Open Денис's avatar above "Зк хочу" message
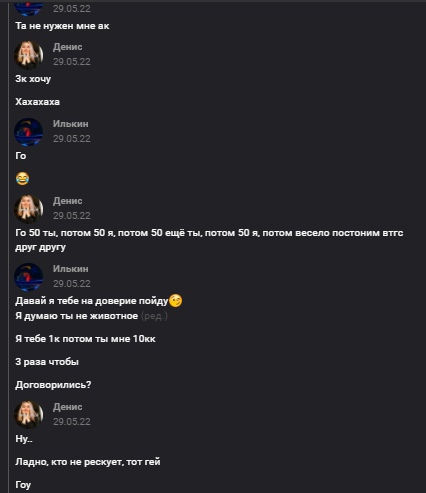This screenshot has height=493, width=426. click(x=29, y=55)
